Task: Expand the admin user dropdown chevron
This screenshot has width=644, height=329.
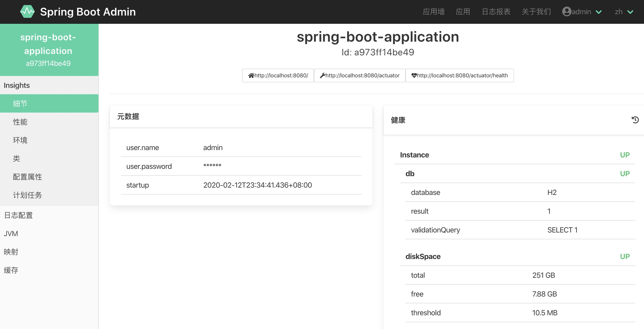Action: (x=599, y=12)
